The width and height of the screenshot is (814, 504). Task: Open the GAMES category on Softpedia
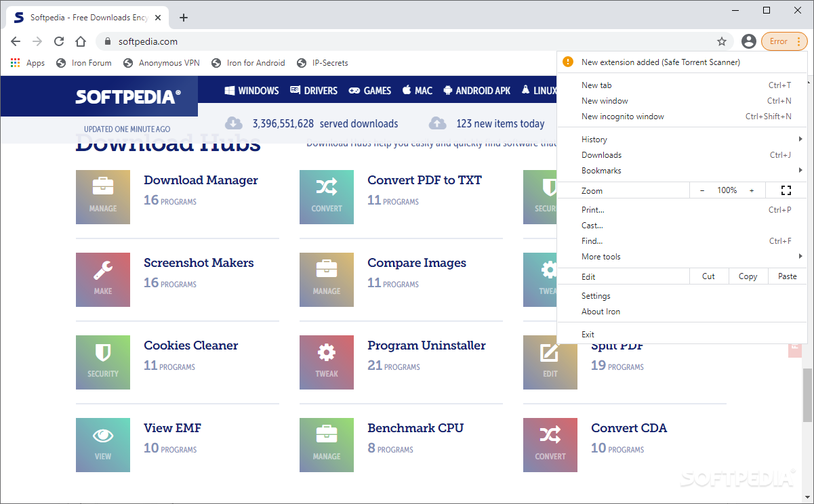point(369,90)
